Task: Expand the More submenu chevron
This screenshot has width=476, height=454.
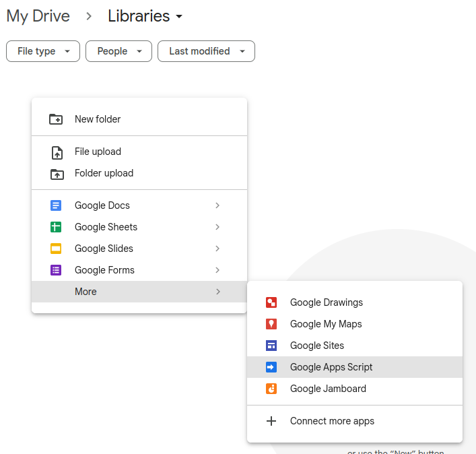Action: [x=218, y=292]
